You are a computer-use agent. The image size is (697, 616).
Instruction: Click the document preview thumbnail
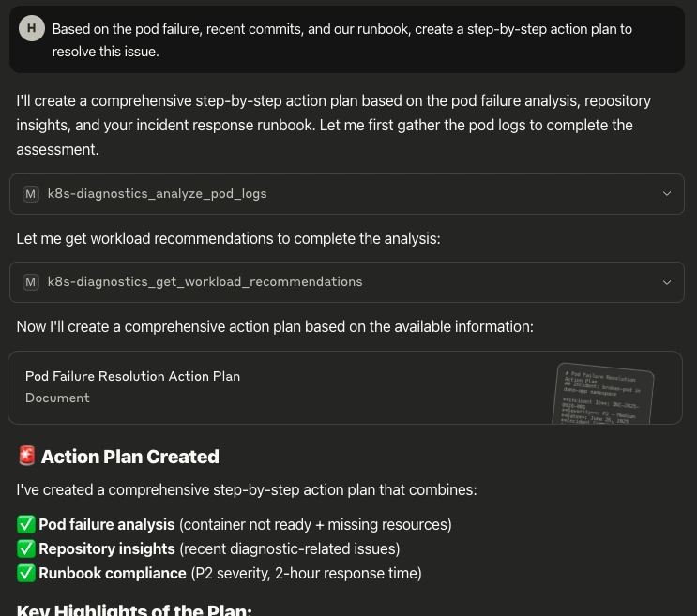click(603, 394)
